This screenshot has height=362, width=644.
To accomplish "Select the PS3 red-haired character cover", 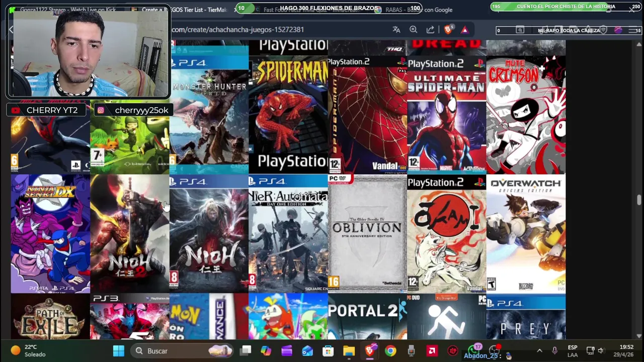I will click(130, 317).
